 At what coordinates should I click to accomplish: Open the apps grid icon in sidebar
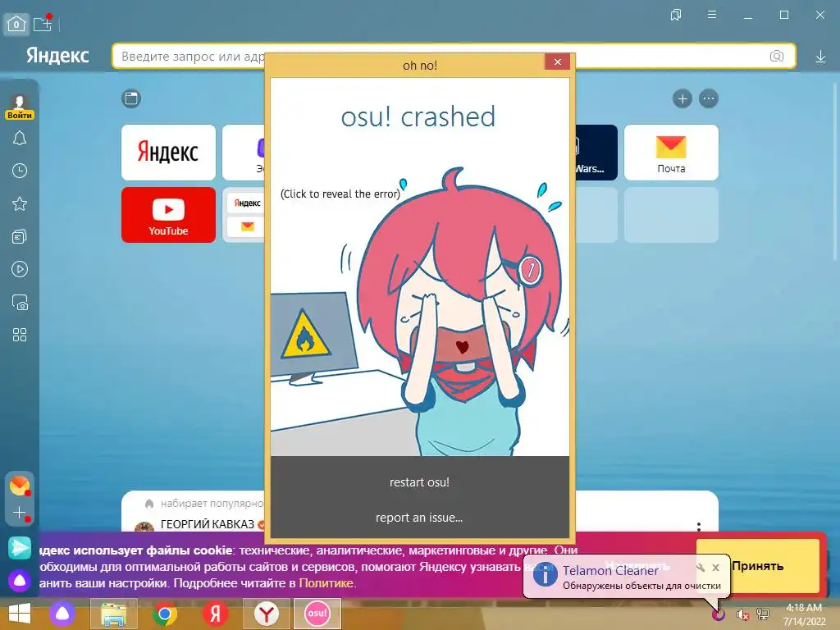20,336
